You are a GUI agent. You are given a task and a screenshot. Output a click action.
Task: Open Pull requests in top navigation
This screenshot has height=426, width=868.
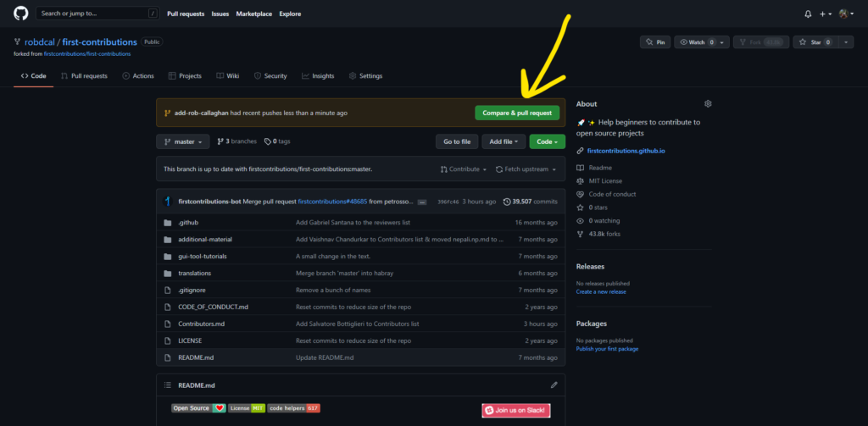[186, 14]
